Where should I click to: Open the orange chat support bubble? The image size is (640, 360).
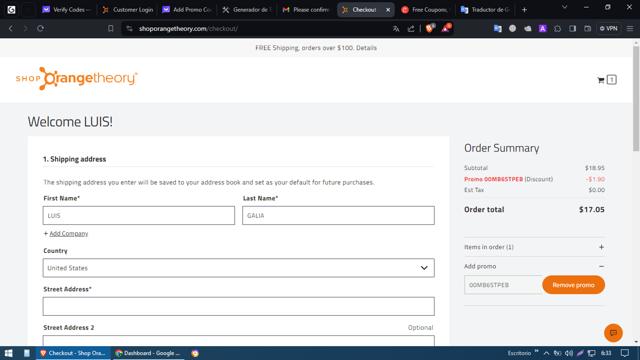click(613, 333)
